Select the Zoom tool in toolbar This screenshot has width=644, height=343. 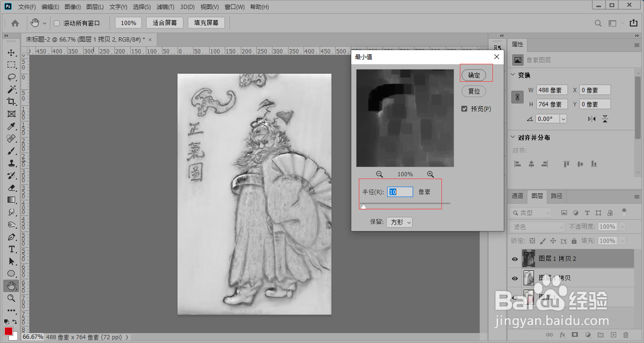11,298
